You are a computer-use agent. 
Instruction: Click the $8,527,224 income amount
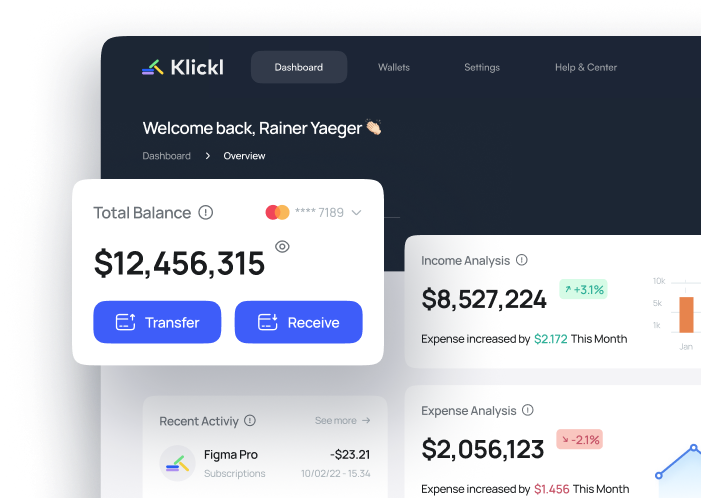[484, 300]
